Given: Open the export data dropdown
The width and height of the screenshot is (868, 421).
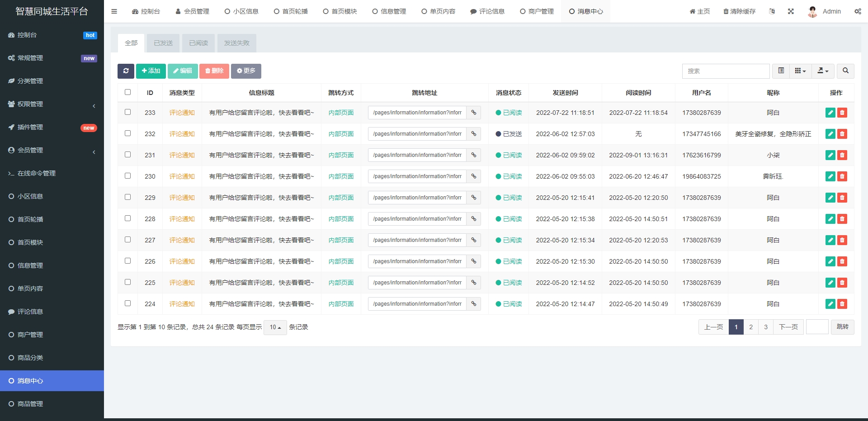Looking at the screenshot, I should (823, 71).
